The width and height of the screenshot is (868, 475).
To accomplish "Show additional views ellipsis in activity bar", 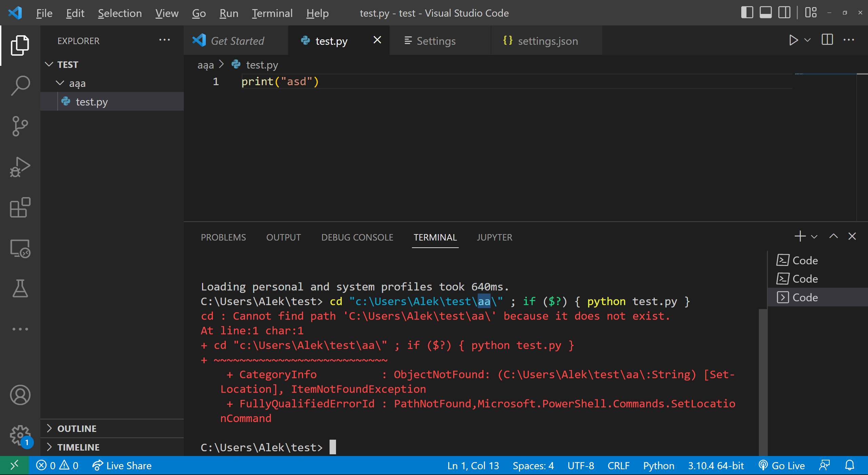I will pyautogui.click(x=20, y=329).
